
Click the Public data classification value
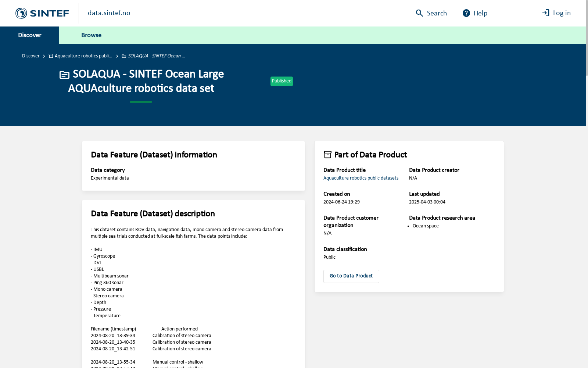(x=329, y=257)
